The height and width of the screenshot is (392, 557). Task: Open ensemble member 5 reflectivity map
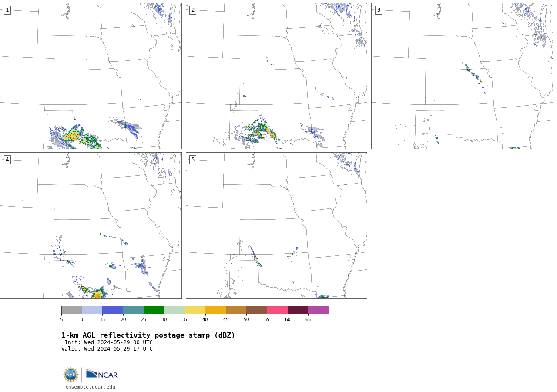click(x=276, y=225)
